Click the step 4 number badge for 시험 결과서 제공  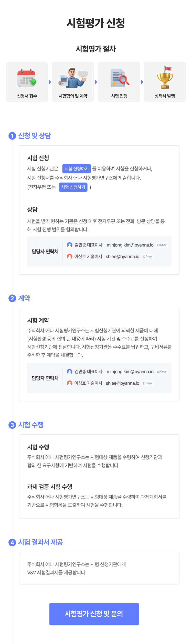(12, 542)
